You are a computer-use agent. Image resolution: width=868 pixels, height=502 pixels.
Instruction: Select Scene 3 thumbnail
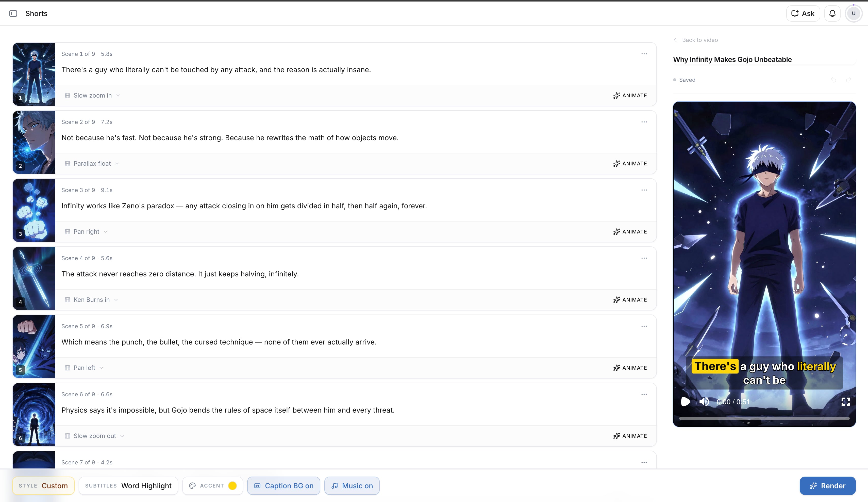(x=34, y=210)
